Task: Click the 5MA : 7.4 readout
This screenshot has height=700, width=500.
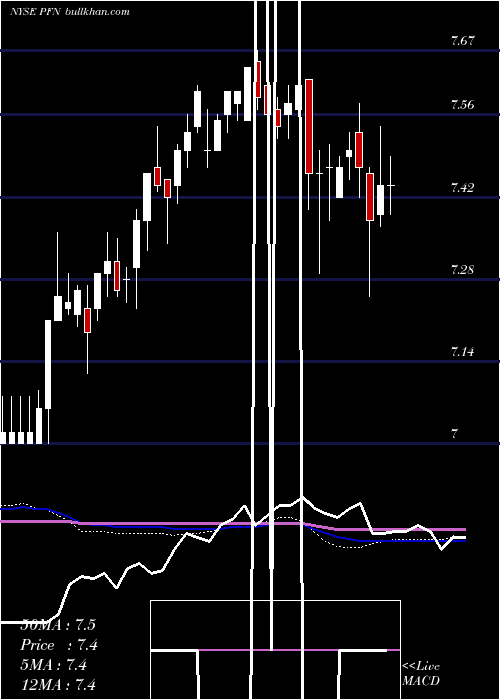Action: point(53,665)
